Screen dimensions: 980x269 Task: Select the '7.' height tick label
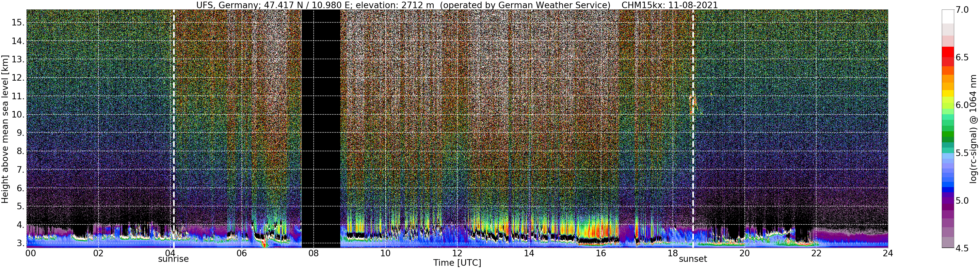[21, 170]
